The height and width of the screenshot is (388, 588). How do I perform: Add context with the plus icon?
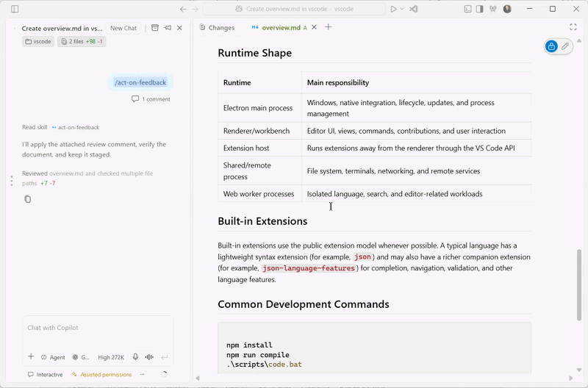(31, 357)
